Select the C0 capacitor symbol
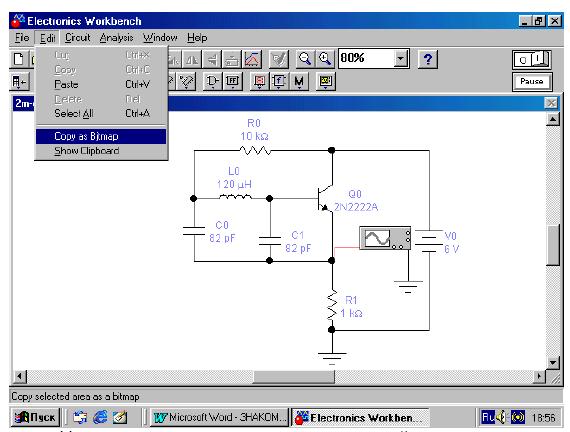The width and height of the screenshot is (570, 432). tap(194, 231)
